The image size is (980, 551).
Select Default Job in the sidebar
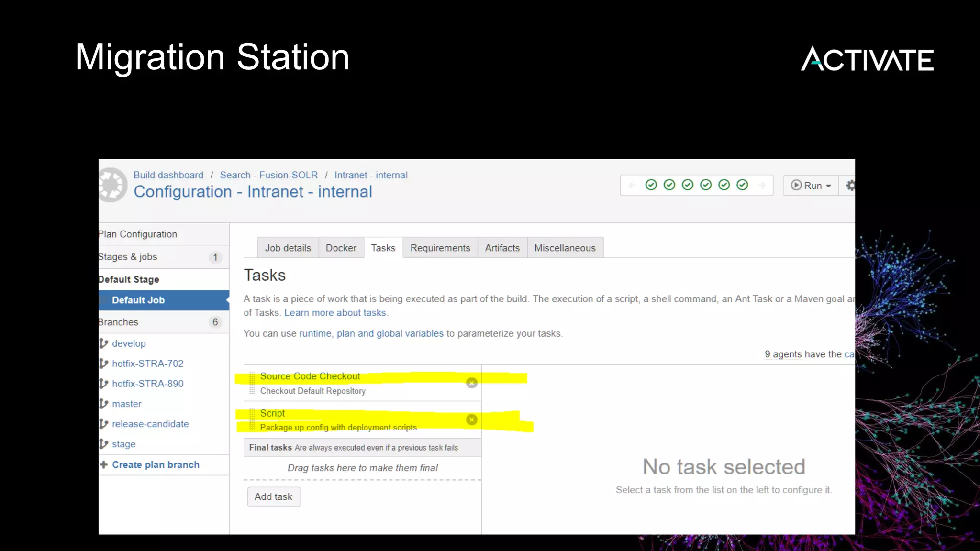[164, 300]
